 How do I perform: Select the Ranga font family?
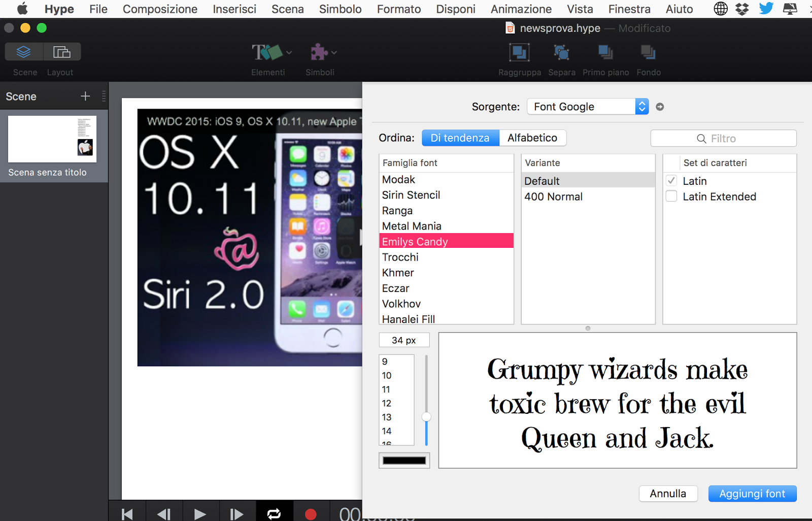(447, 211)
